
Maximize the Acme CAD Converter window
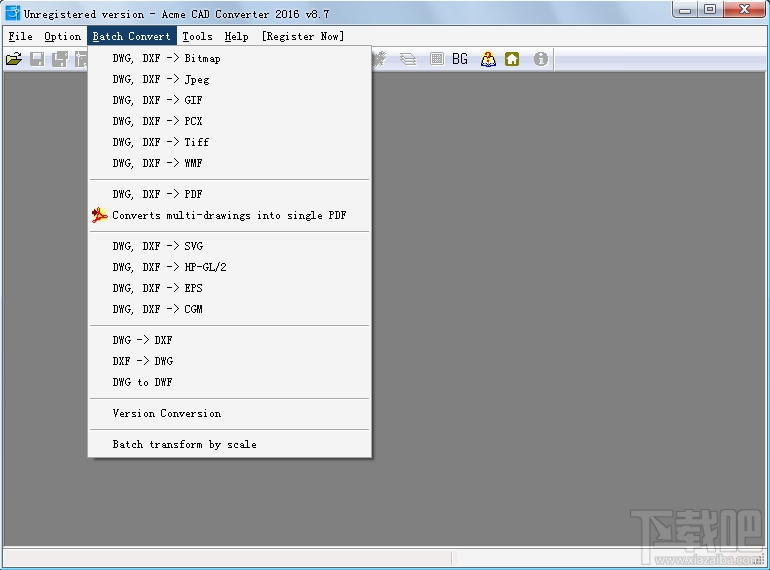tap(710, 10)
